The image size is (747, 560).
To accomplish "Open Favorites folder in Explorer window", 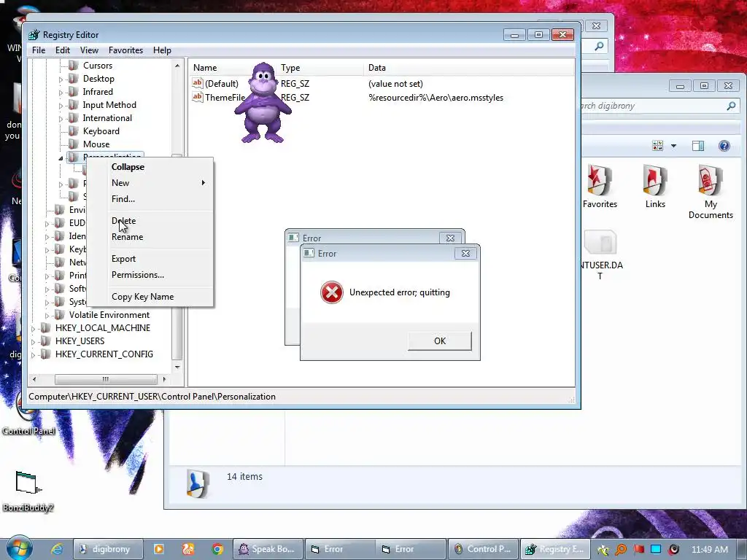I will pos(600,187).
